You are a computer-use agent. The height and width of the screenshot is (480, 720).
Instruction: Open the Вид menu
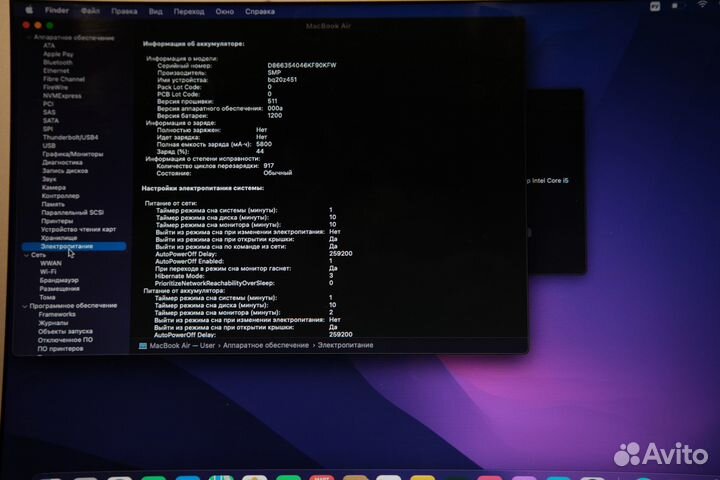[156, 11]
